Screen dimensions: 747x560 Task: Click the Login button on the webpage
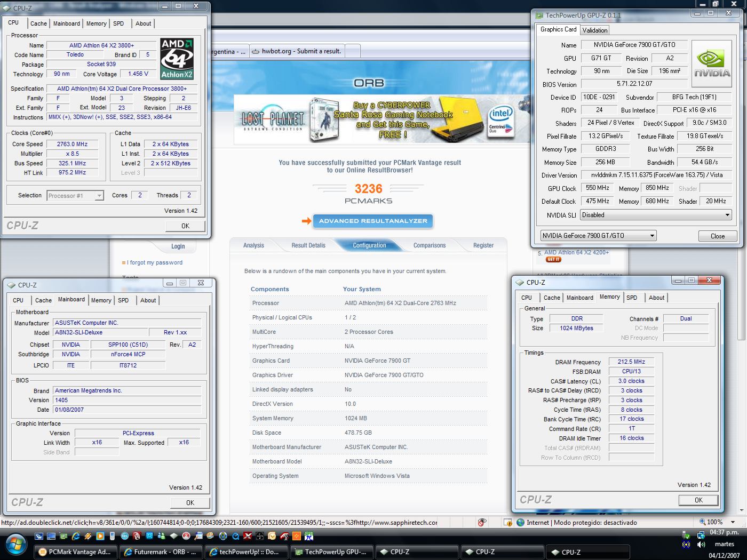(178, 246)
